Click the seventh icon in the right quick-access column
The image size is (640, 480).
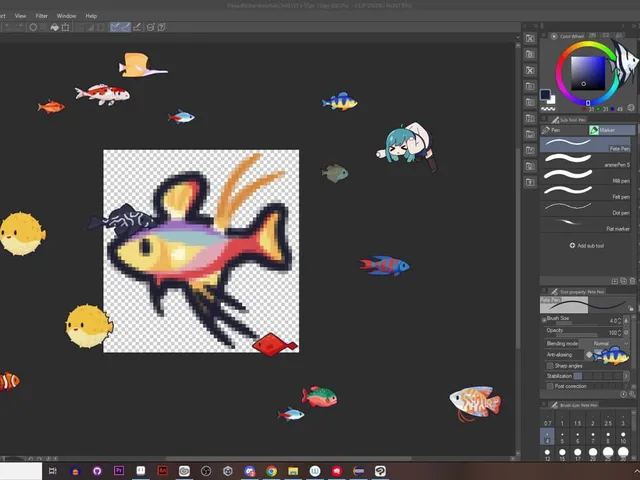(530, 134)
